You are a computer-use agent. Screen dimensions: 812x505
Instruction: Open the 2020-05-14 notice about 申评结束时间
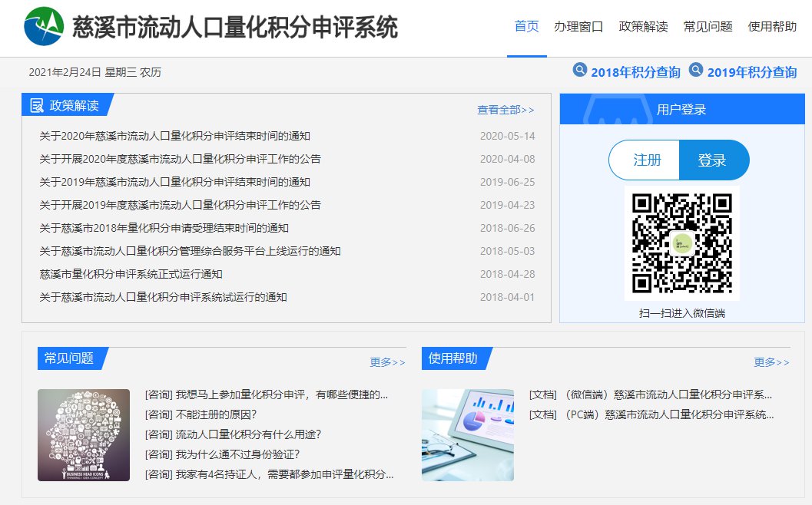175,137
